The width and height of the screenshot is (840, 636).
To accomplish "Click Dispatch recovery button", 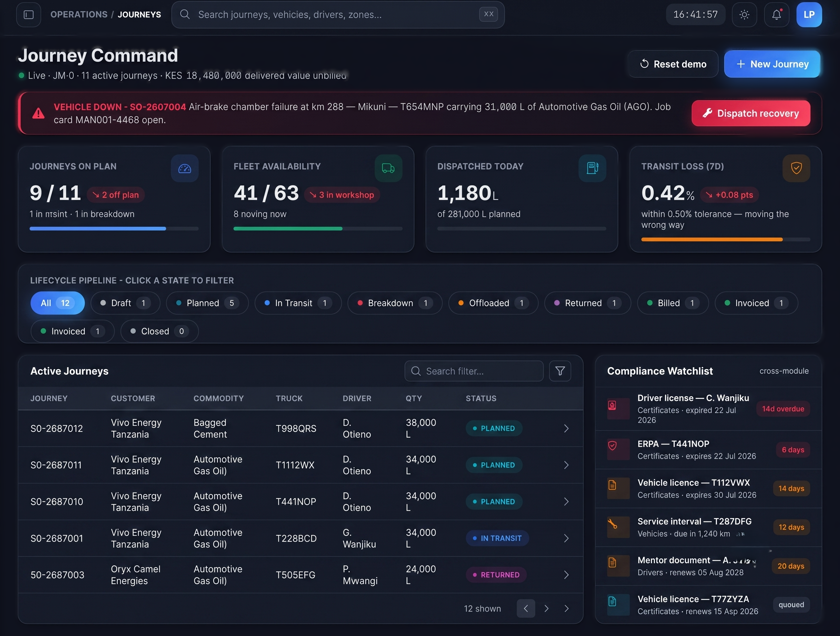I will (750, 113).
